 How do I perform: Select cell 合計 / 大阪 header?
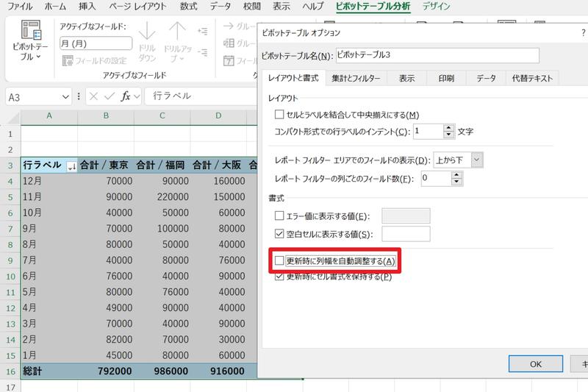(x=218, y=165)
